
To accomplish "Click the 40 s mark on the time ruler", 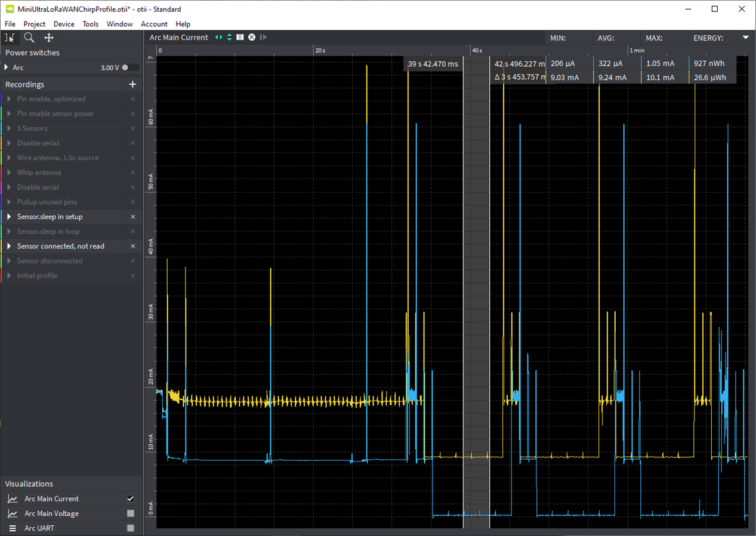I will [x=476, y=51].
